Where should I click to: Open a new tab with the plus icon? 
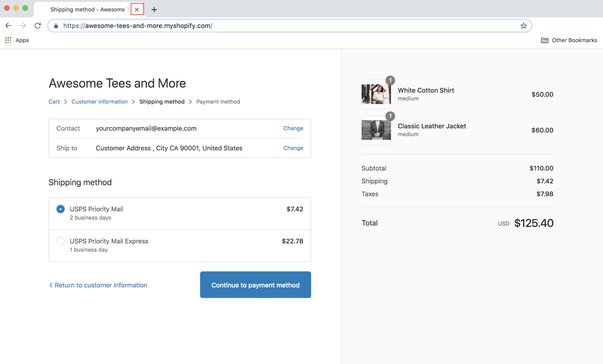[154, 10]
